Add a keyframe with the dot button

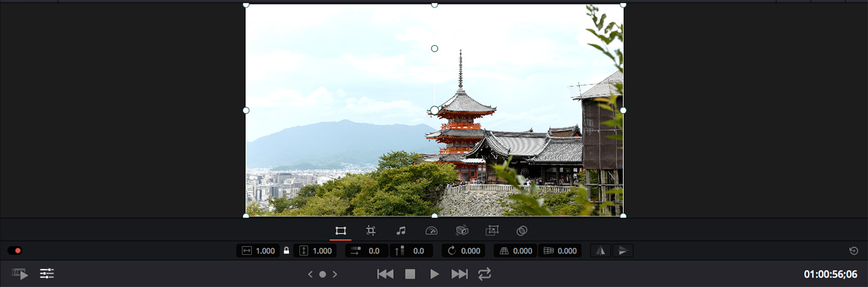tap(322, 274)
